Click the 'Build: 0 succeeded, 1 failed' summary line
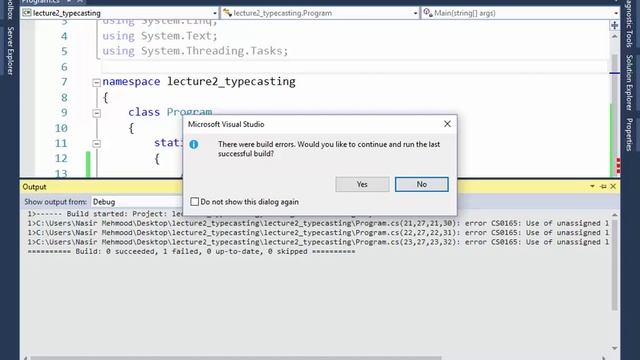 coord(191,251)
